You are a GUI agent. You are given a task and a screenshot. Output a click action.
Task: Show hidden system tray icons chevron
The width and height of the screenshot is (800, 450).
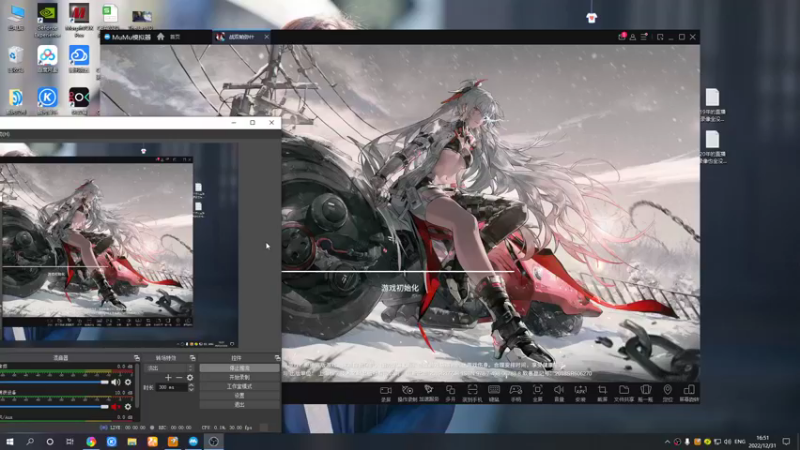coord(667,442)
